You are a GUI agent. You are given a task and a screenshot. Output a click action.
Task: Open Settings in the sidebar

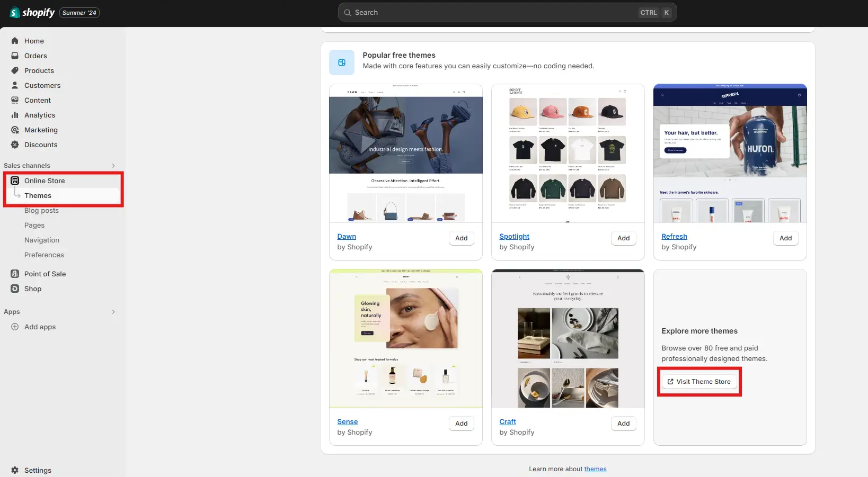38,470
